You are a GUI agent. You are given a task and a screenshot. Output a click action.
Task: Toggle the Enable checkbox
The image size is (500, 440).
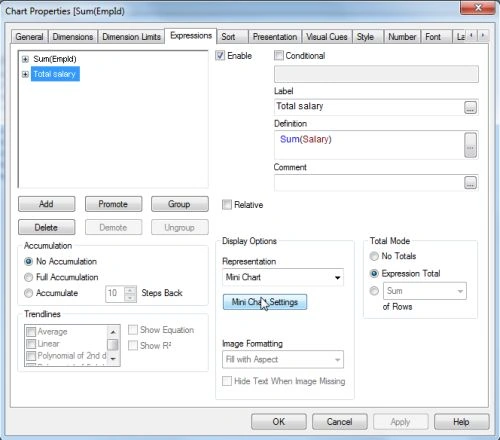(220, 55)
